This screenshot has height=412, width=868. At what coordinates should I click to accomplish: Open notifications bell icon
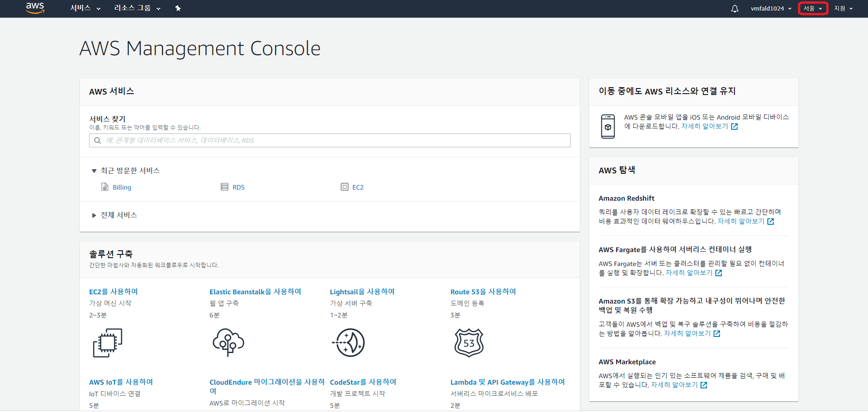click(x=735, y=8)
